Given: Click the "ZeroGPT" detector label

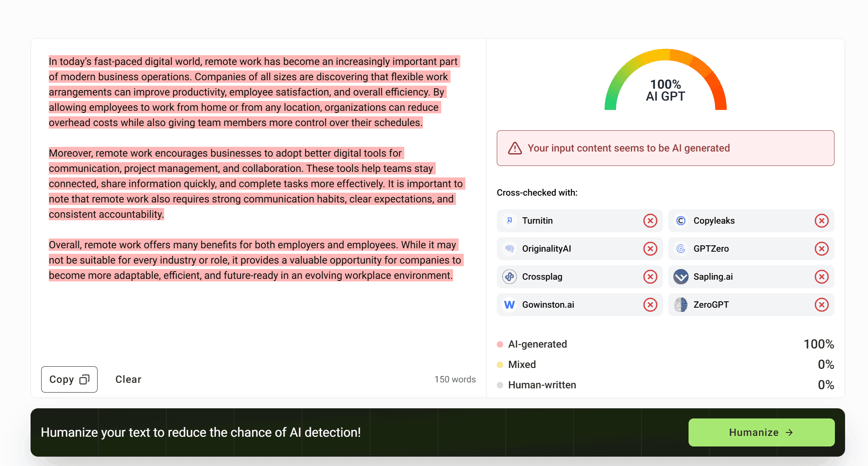Looking at the screenshot, I should point(711,305).
